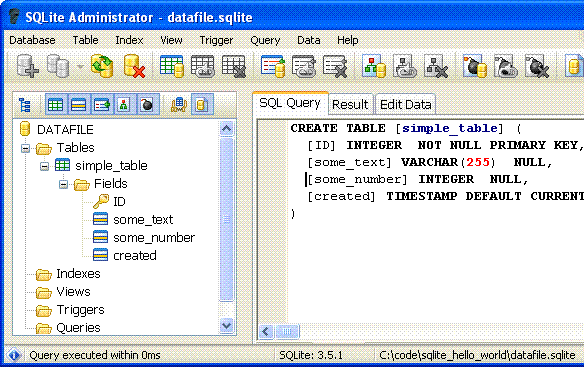Open the Help menu
The height and width of the screenshot is (367, 584).
pyautogui.click(x=347, y=40)
